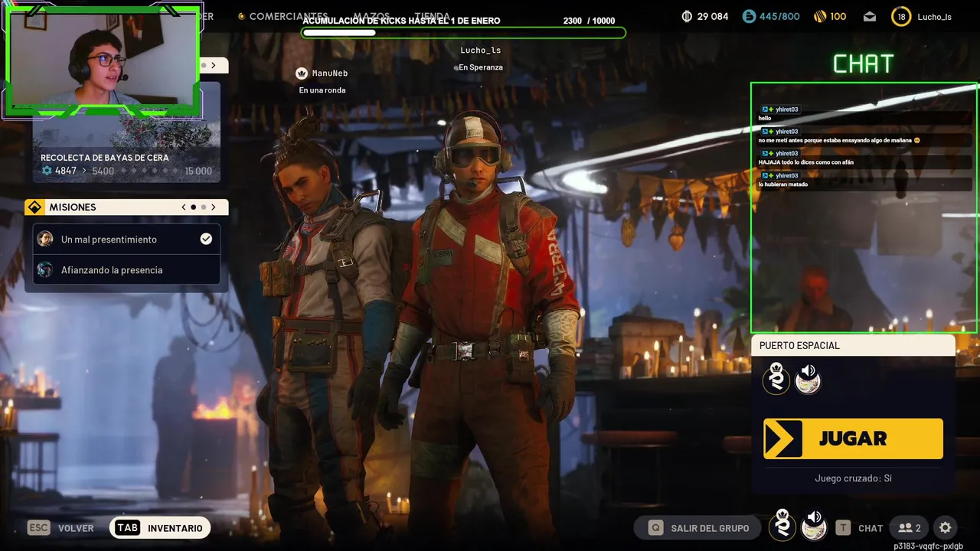Advance the event card with the right arrow
The width and height of the screenshot is (980, 551).
point(214,66)
